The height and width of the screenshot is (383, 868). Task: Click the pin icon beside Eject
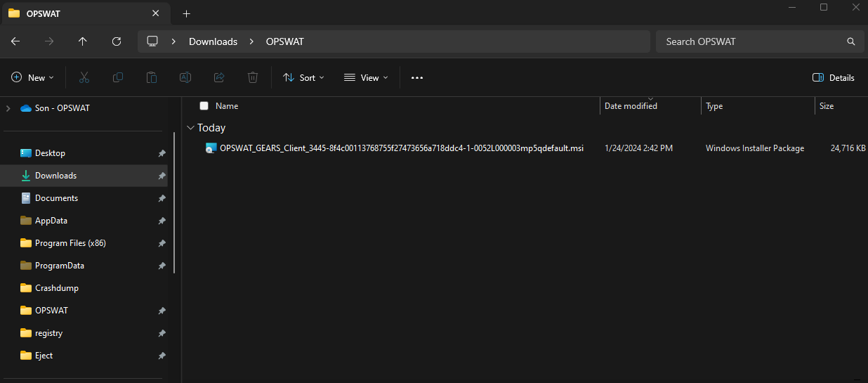(x=162, y=356)
